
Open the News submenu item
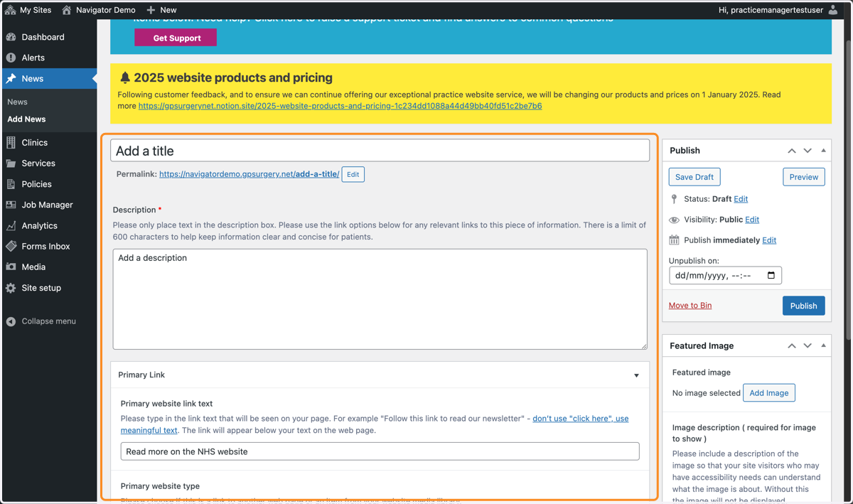click(17, 102)
